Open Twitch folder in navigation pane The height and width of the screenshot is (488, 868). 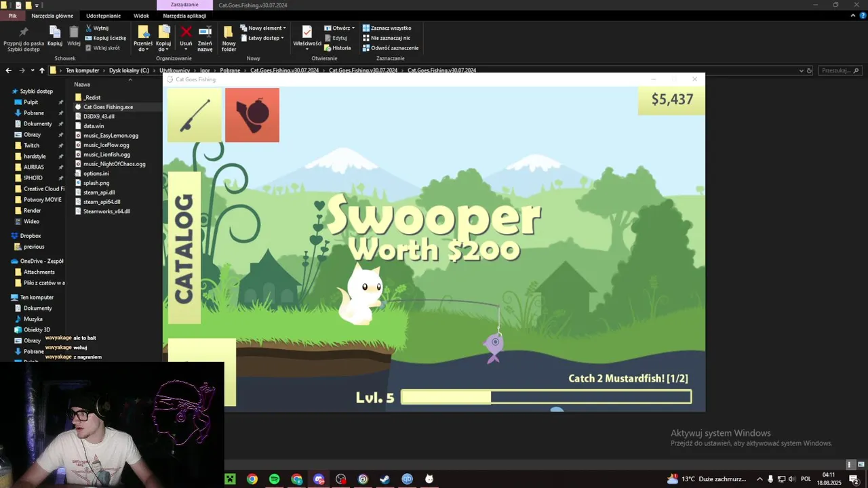(x=32, y=146)
